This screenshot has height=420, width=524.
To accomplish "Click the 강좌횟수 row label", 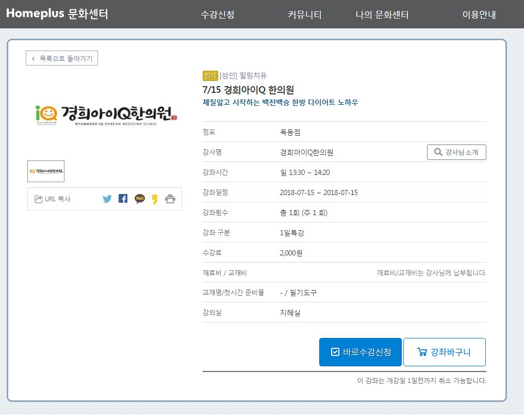I will 215,213.
